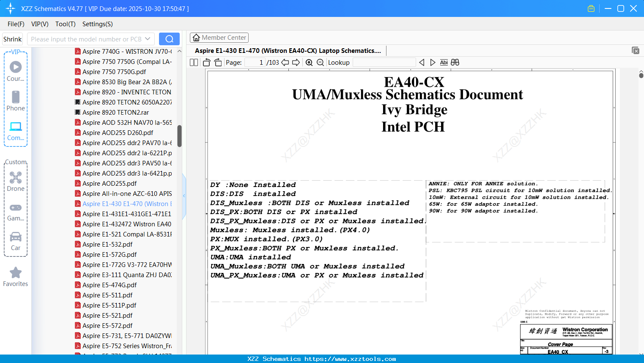This screenshot has width=644, height=363.
Task: Open Aspire AOD255 ddr3 la-6421p file
Action: 123,173
